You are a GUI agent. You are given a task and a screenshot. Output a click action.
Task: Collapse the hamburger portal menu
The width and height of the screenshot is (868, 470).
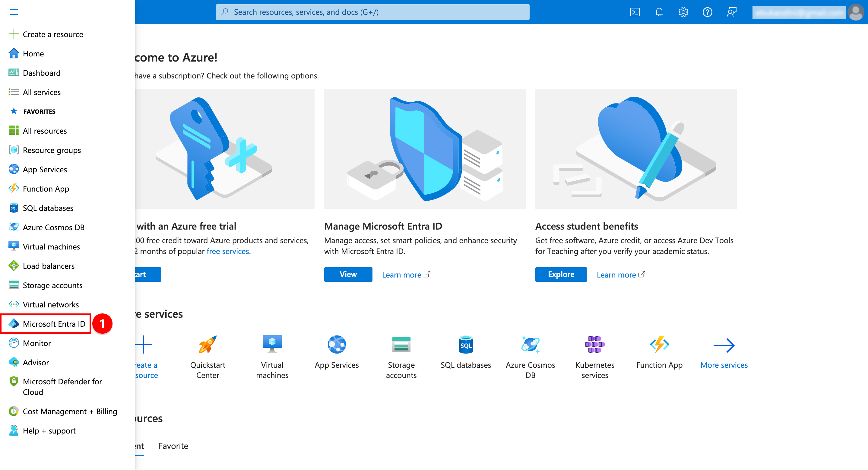(x=14, y=12)
